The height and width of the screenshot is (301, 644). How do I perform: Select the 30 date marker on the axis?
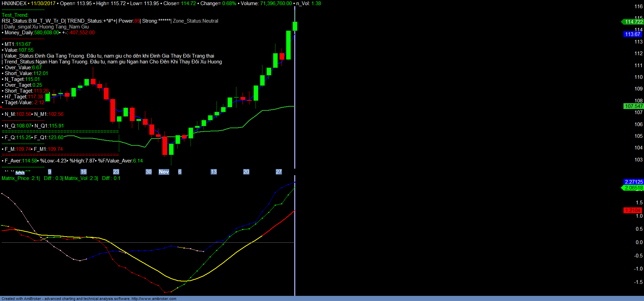pos(149,172)
